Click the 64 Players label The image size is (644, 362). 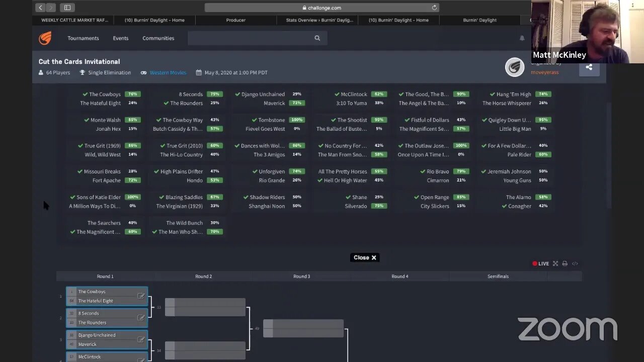(54, 72)
